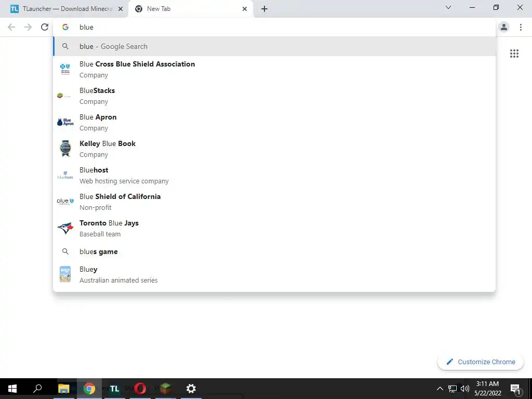Click the address bar containing blue

[x=274, y=27]
